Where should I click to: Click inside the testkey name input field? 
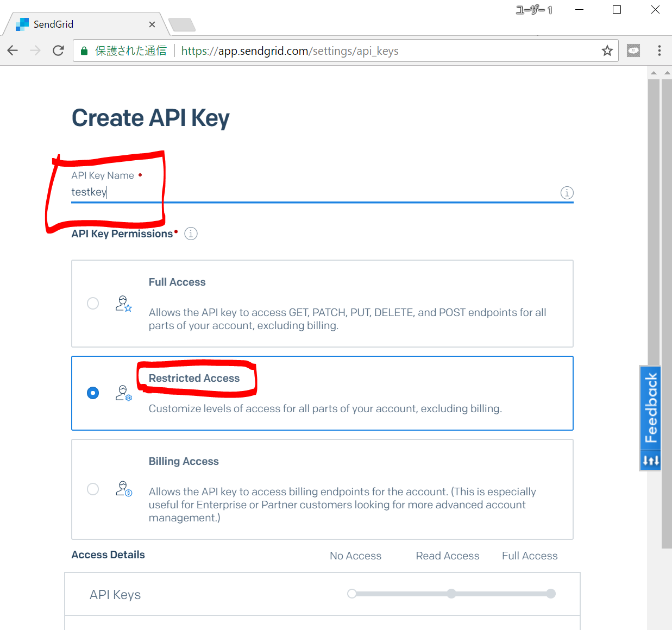tap(217, 193)
